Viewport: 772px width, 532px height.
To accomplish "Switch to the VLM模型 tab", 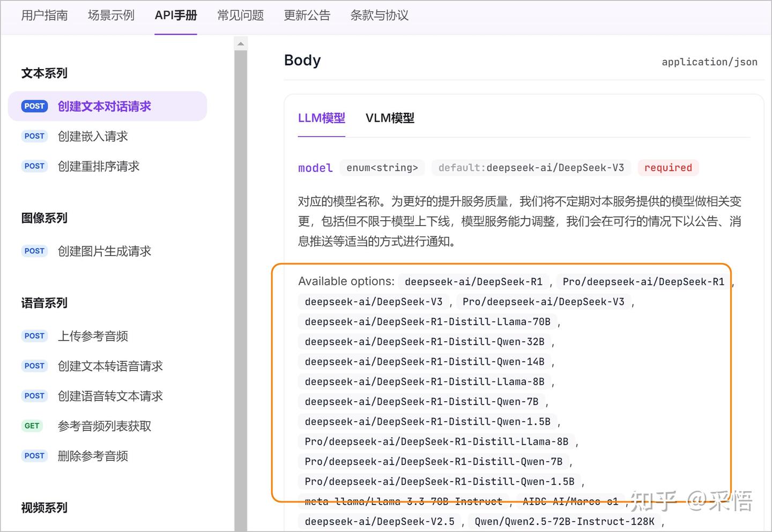I will pos(390,118).
